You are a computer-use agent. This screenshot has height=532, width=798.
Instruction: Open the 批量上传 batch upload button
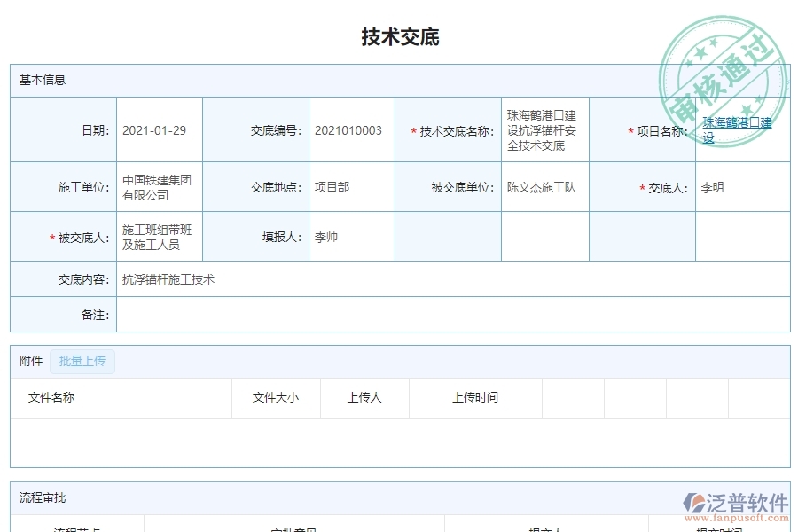click(82, 361)
